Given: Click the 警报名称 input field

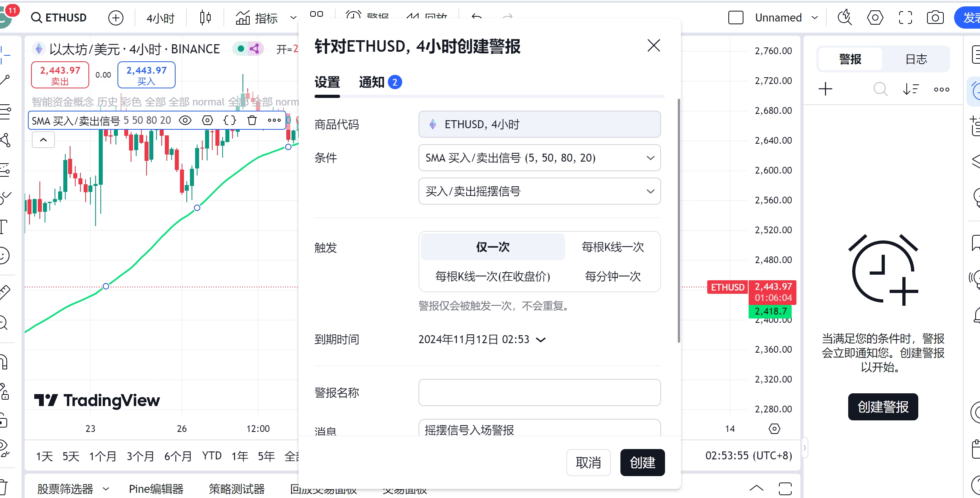Looking at the screenshot, I should pos(540,393).
